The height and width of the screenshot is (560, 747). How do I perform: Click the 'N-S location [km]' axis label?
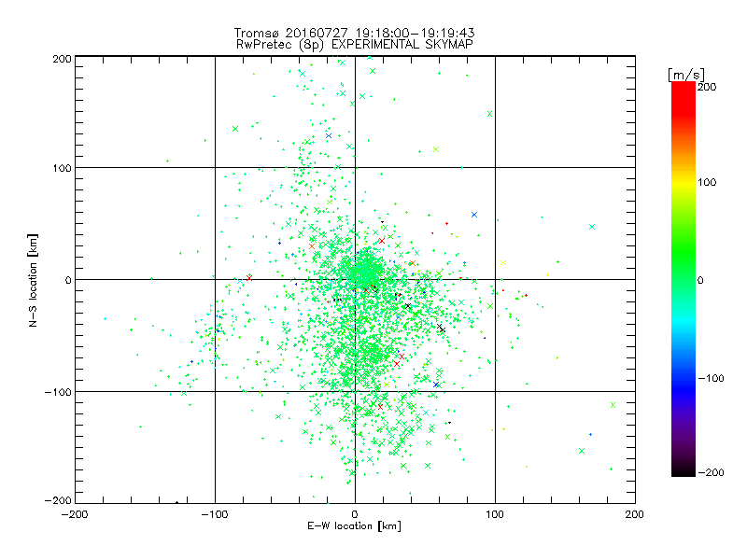coord(33,281)
